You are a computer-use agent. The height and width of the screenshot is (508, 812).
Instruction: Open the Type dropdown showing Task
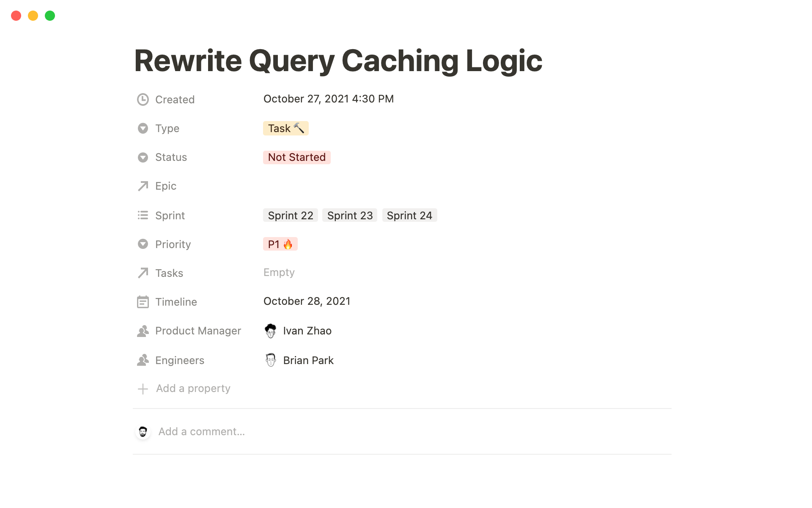tap(285, 128)
